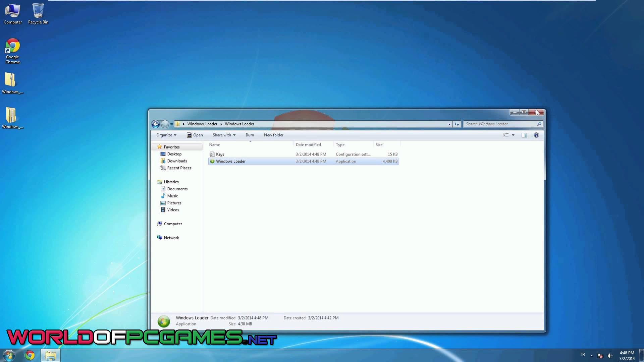Click the volume speaker tray icon
Screen dimensions: 644x362
[x=610, y=355]
